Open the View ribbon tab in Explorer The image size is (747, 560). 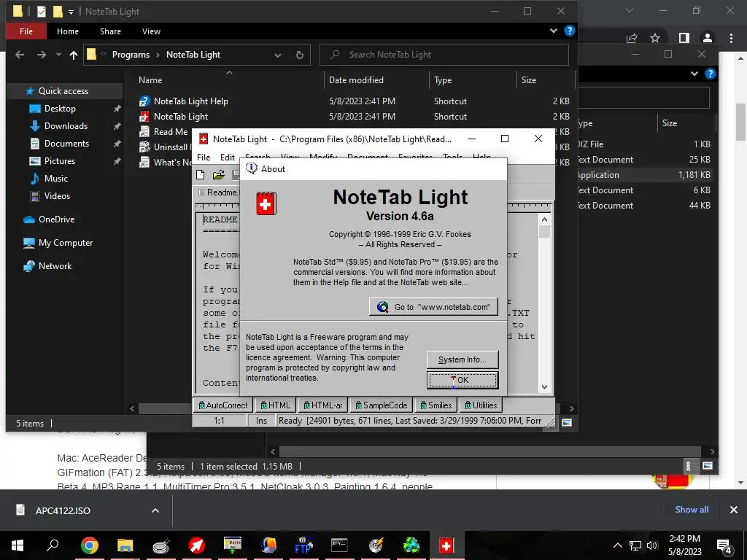pyautogui.click(x=151, y=31)
